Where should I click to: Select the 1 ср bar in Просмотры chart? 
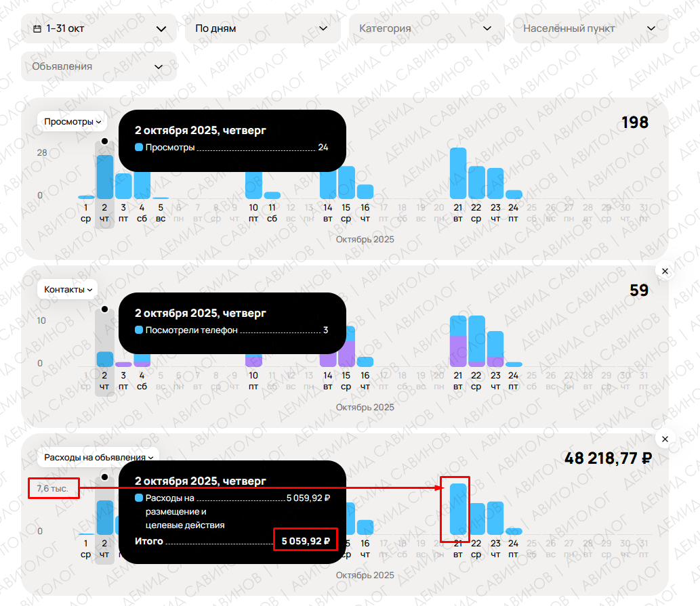(x=86, y=197)
